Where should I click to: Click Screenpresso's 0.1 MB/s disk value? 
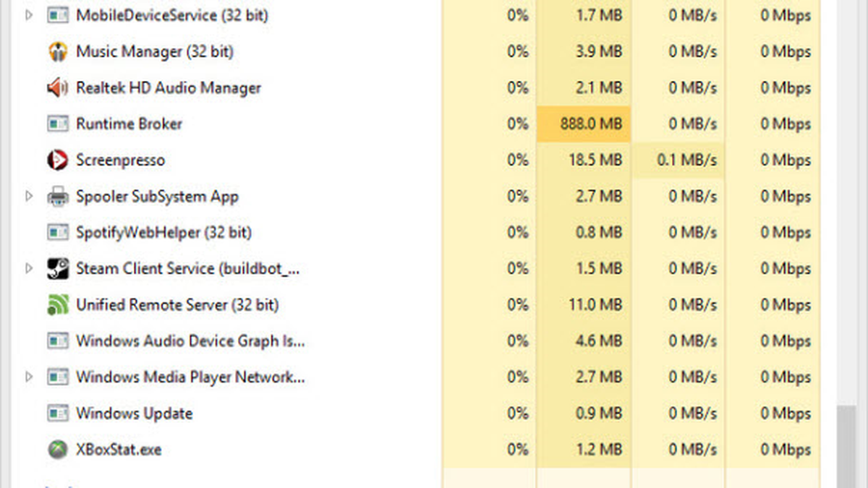click(687, 160)
